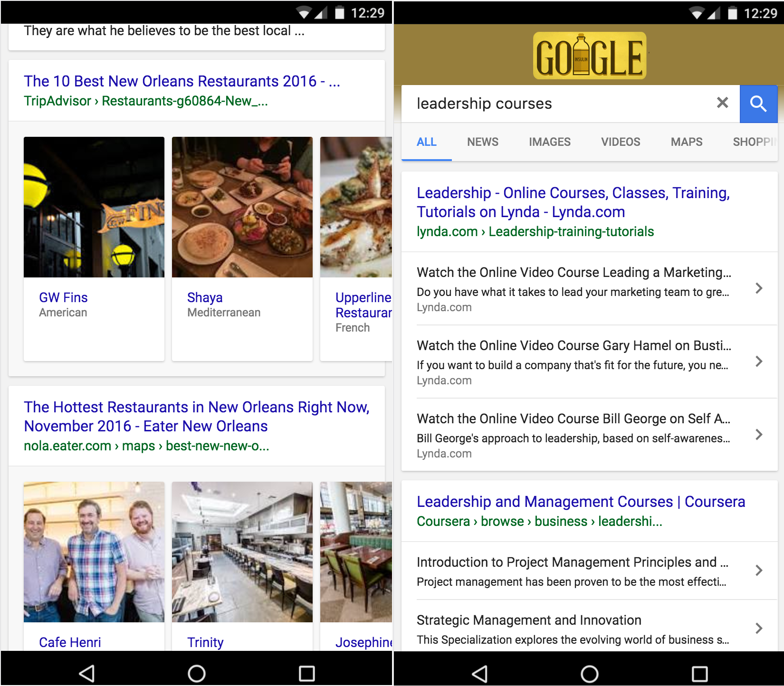Expand Leading a Marketing course result chevron
Viewport: 784px width, 686px height.
[x=759, y=288]
